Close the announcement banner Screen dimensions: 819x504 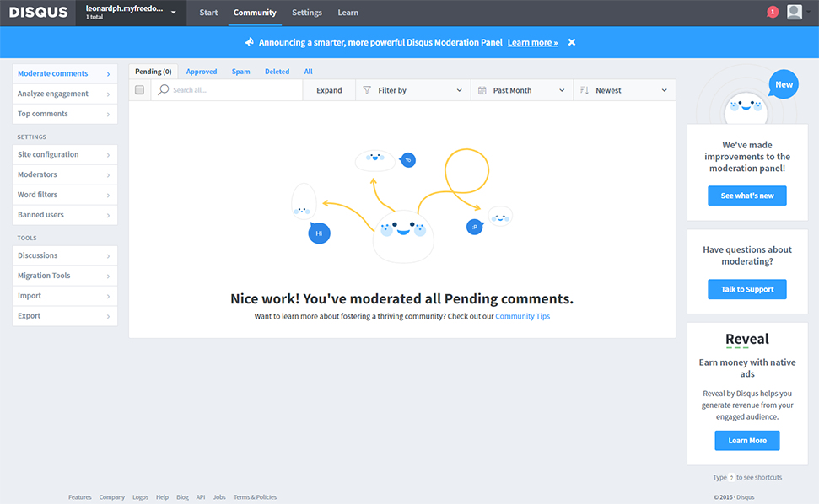pyautogui.click(x=572, y=42)
